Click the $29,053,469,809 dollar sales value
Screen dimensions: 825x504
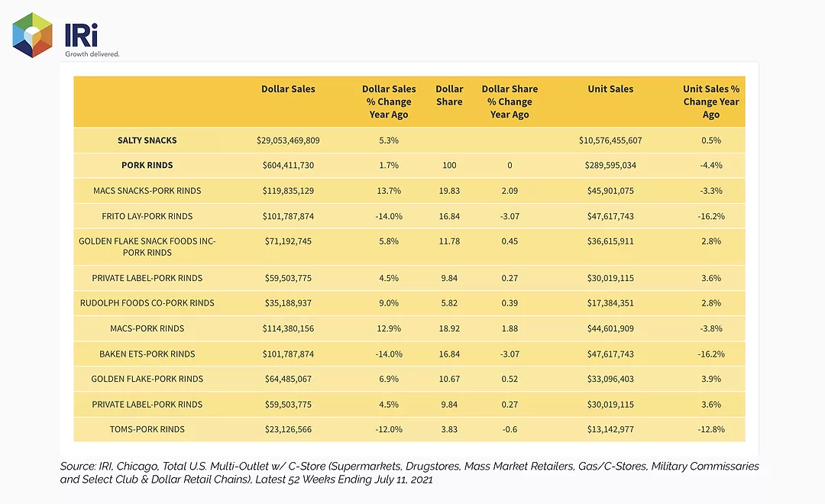pyautogui.click(x=288, y=141)
